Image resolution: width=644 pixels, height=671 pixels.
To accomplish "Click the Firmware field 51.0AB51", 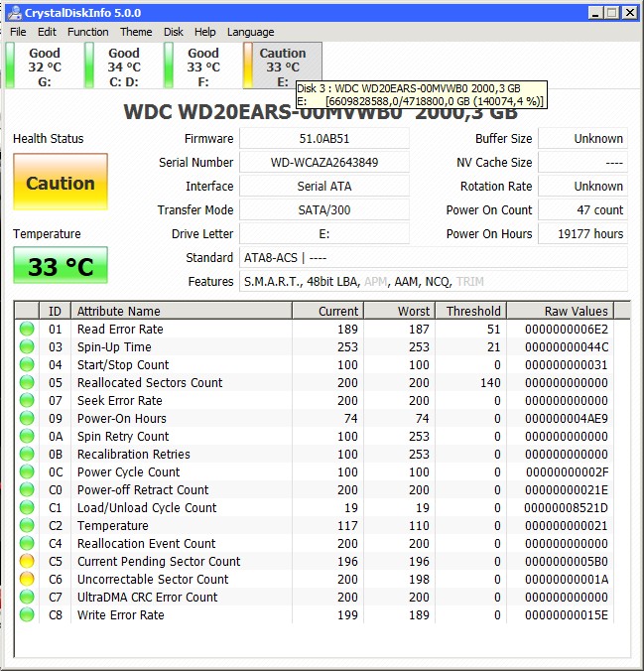I will click(324, 139).
